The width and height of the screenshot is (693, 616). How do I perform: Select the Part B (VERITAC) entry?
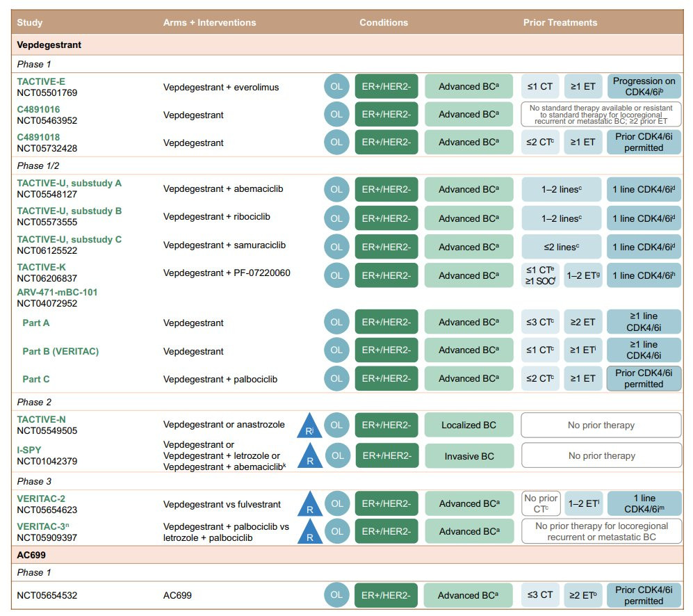60,351
